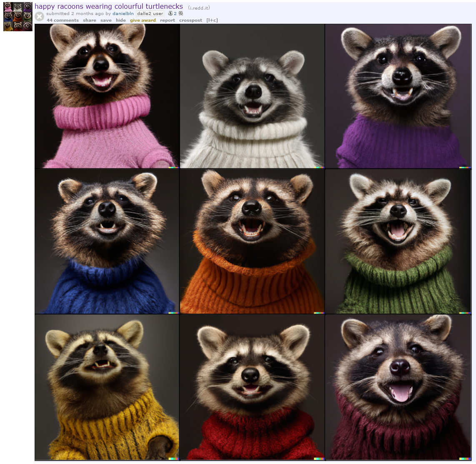Click the raccoon in the white turtleneck
Image resolution: width=476 pixels, height=464 pixels.
(252, 96)
